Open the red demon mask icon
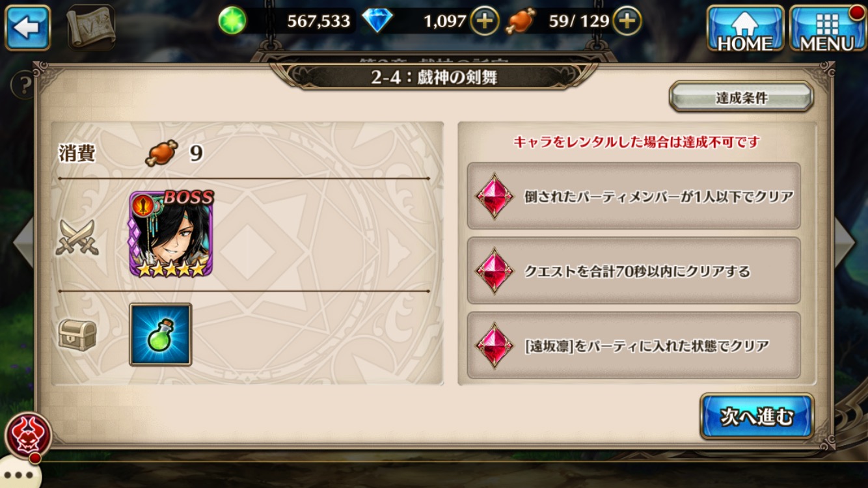This screenshot has height=488, width=868. point(28,435)
